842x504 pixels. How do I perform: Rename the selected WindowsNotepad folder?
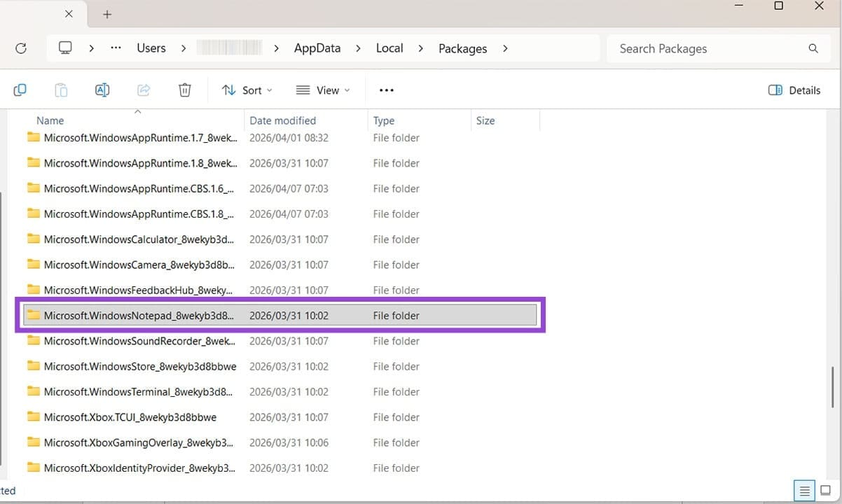click(x=102, y=90)
